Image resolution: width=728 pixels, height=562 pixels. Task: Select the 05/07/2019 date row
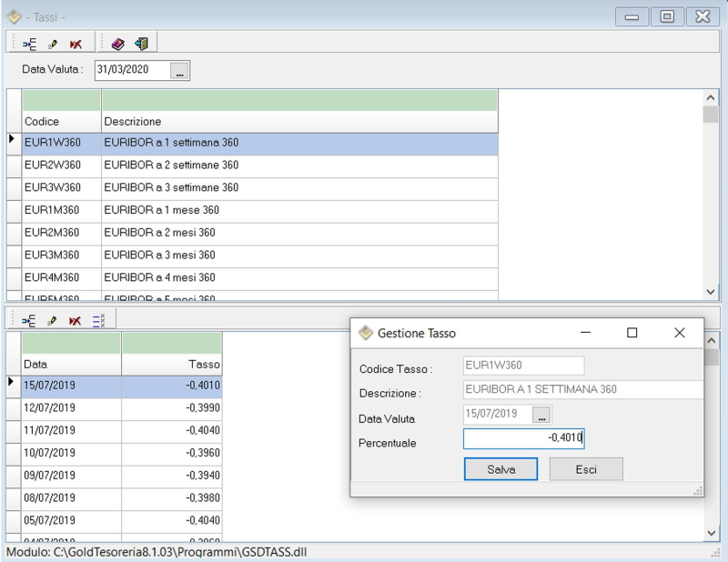click(49, 520)
